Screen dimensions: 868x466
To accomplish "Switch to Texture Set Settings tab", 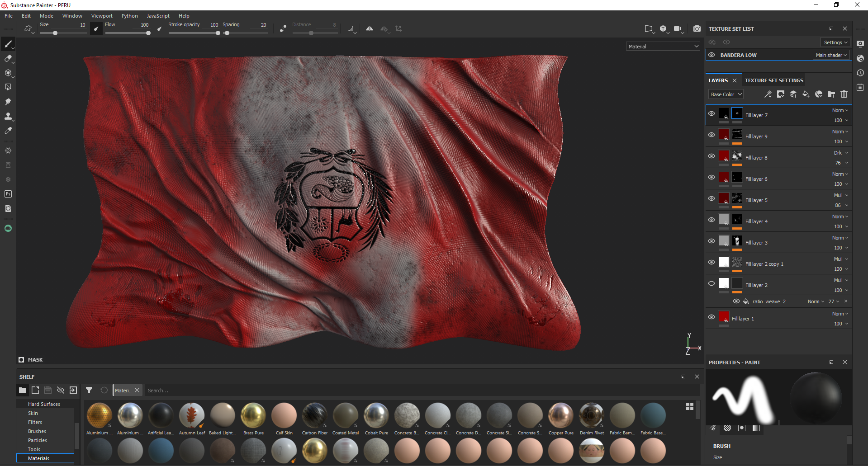I will coord(774,80).
